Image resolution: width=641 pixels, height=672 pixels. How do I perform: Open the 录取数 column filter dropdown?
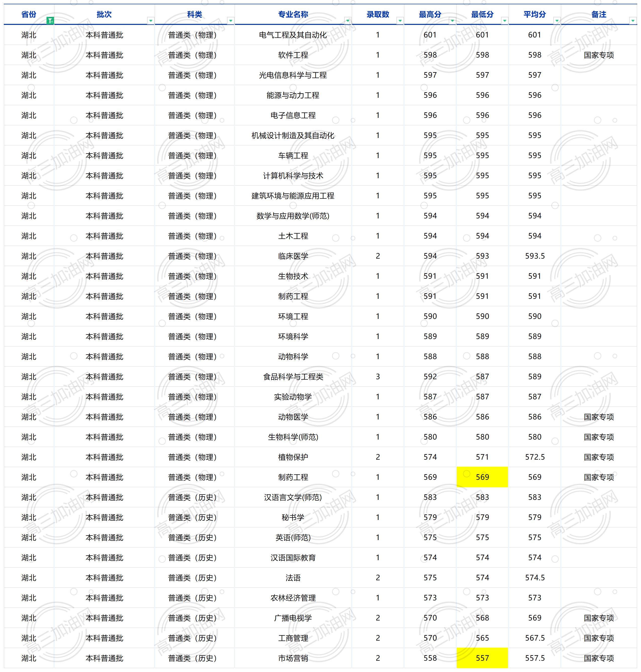click(400, 21)
